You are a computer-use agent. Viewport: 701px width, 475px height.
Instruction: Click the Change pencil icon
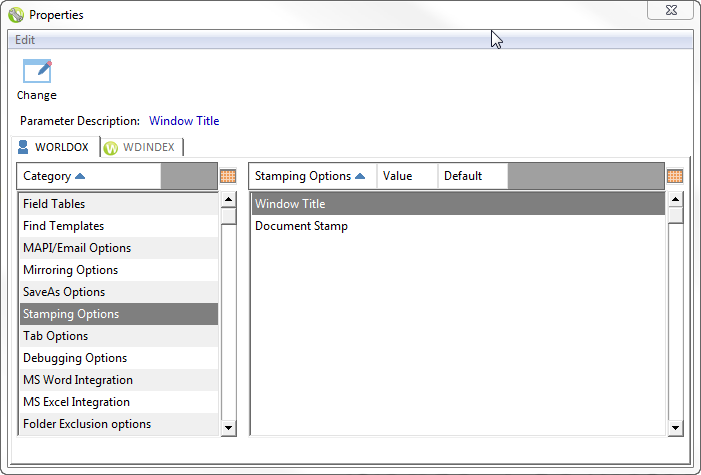pyautogui.click(x=37, y=71)
